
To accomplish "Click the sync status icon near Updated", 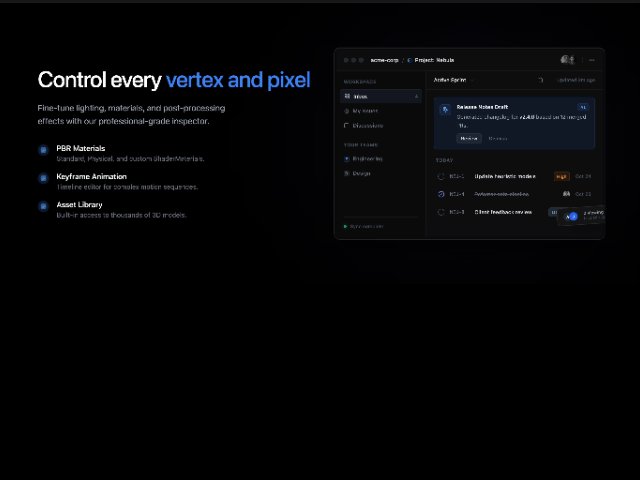I will (x=541, y=79).
